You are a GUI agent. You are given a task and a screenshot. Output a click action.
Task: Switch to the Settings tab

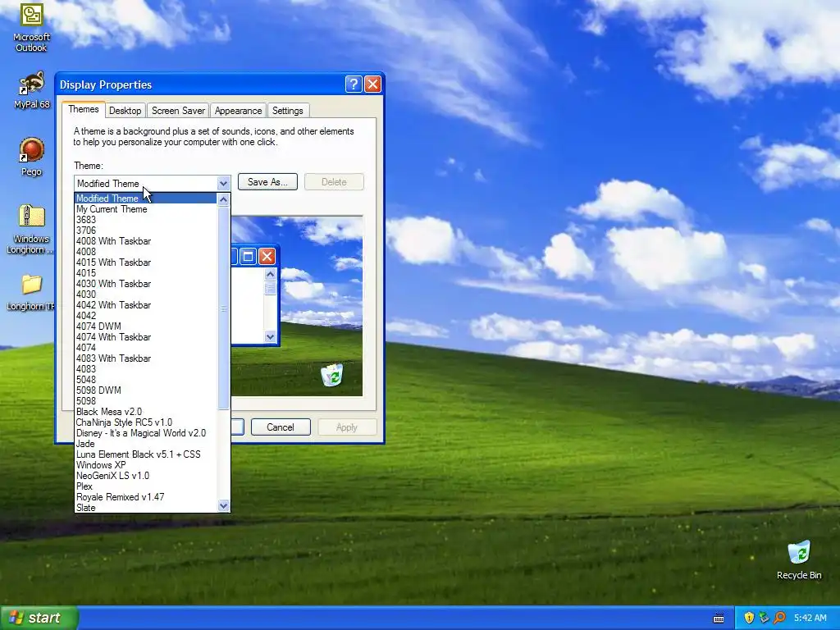click(288, 111)
